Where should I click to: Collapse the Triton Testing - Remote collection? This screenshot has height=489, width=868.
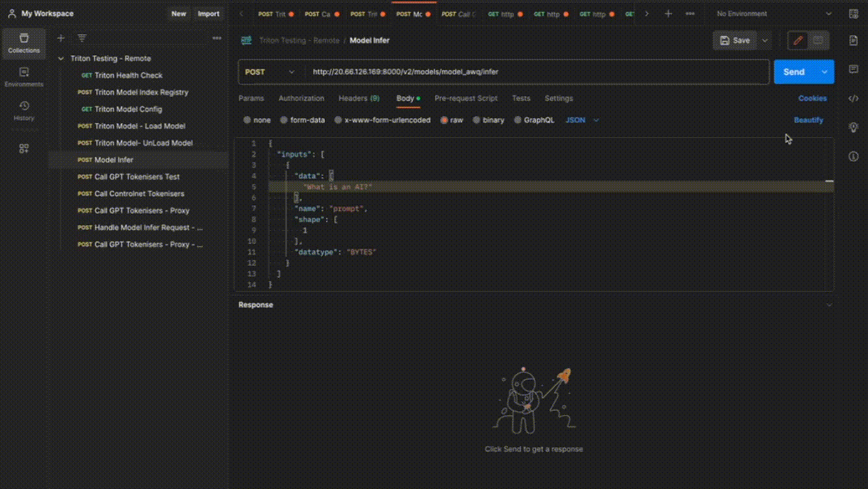(x=61, y=58)
